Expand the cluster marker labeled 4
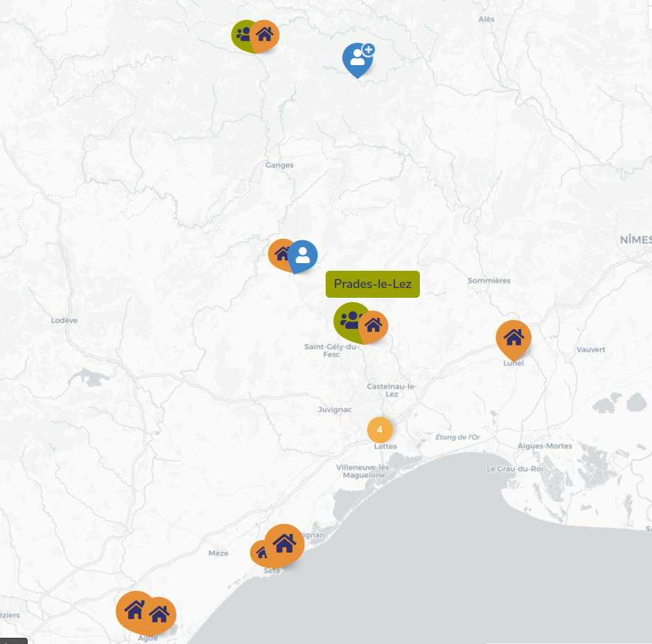The height and width of the screenshot is (644, 652). (380, 429)
